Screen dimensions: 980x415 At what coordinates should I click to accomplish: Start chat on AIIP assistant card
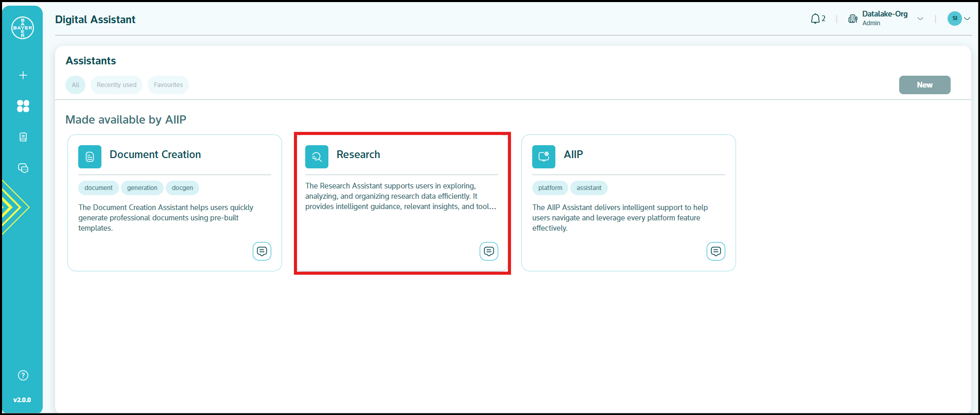[x=715, y=251]
